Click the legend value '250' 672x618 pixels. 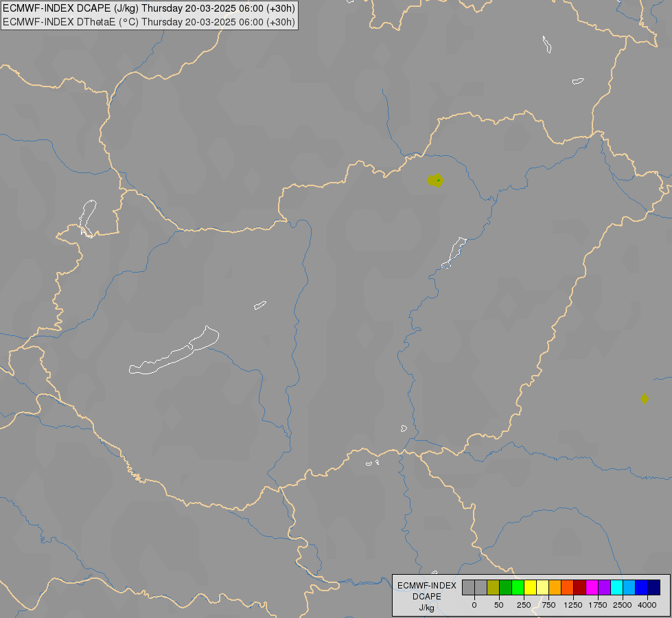[524, 605]
